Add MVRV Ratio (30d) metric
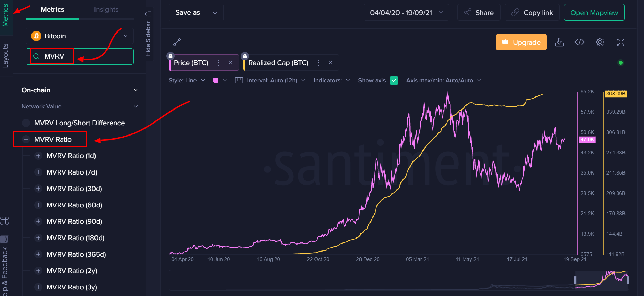Screen dimensions: 644x296 38,189
